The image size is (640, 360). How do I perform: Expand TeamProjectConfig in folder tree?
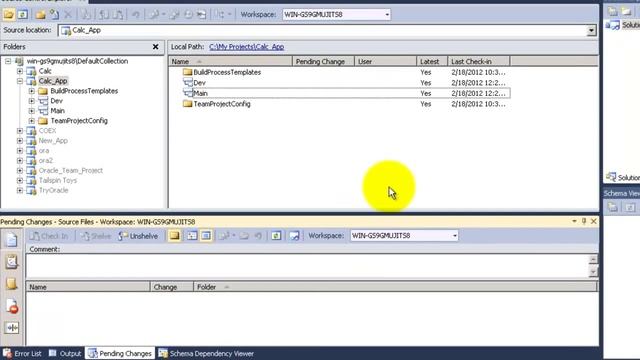pos(31,121)
